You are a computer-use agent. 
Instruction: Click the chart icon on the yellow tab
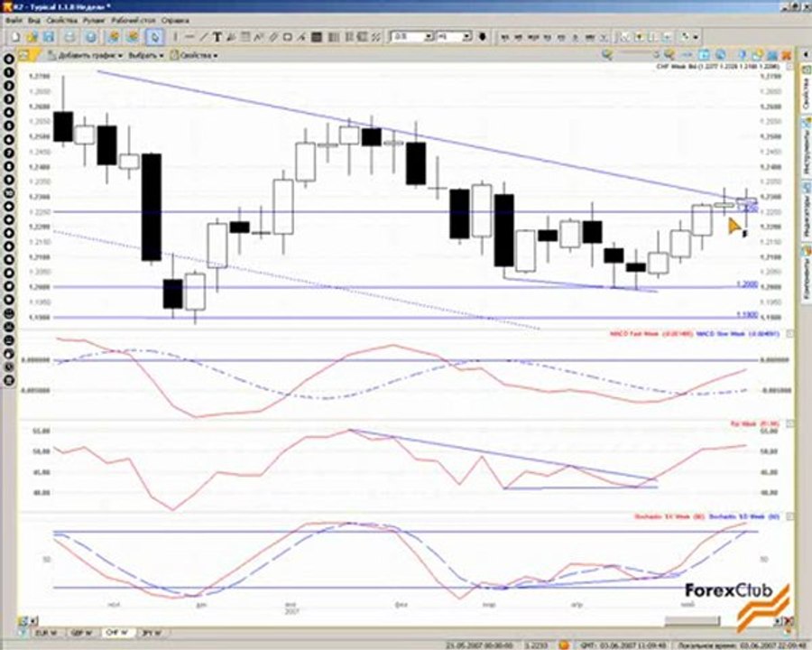click(x=23, y=54)
